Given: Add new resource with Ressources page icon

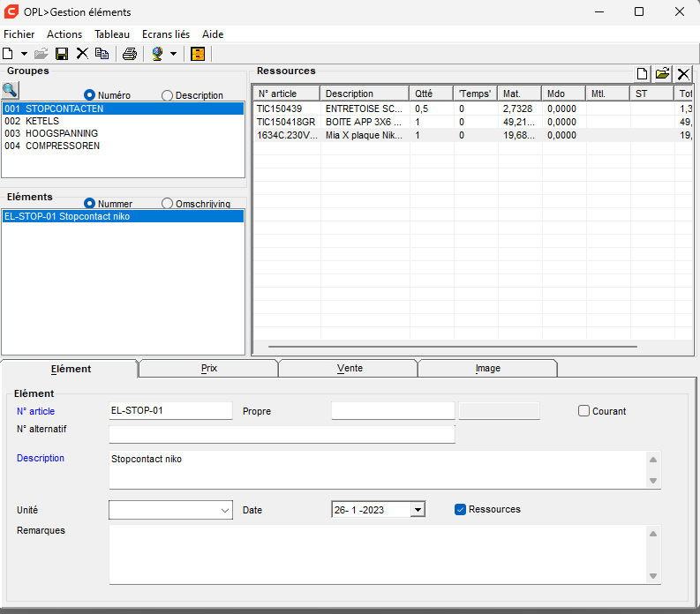Looking at the screenshot, I should pyautogui.click(x=642, y=73).
